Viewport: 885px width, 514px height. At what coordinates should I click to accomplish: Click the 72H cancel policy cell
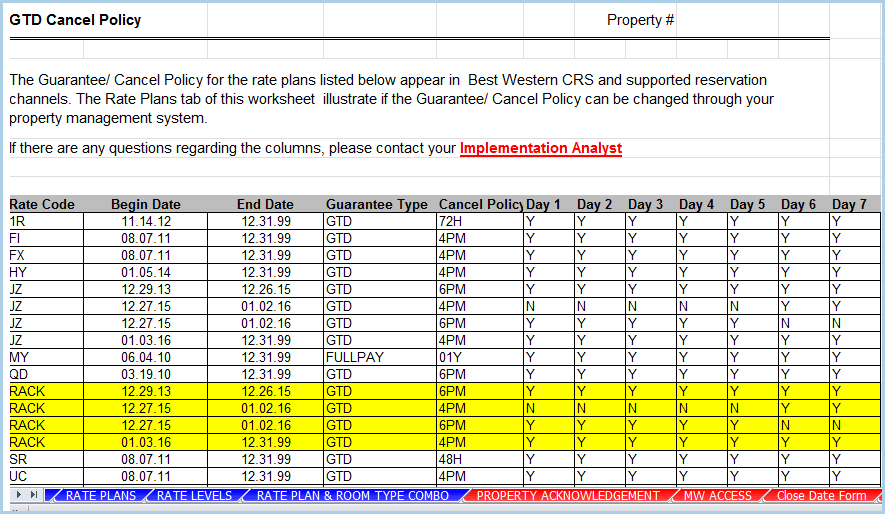(450, 220)
